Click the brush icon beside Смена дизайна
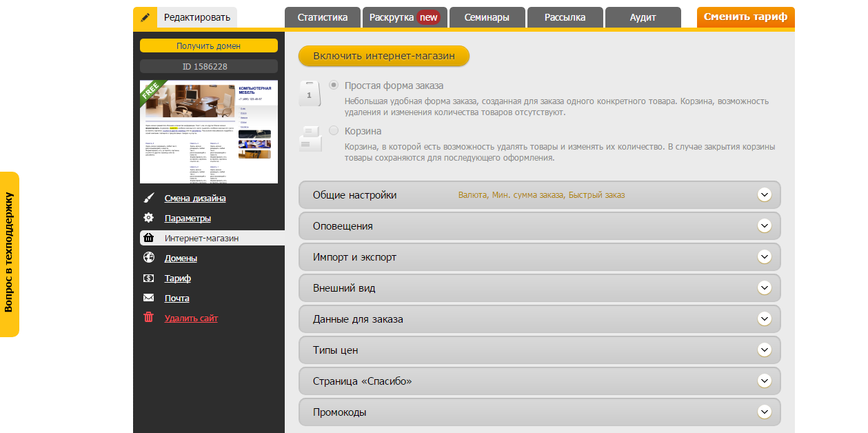The image size is (868, 433). click(148, 198)
